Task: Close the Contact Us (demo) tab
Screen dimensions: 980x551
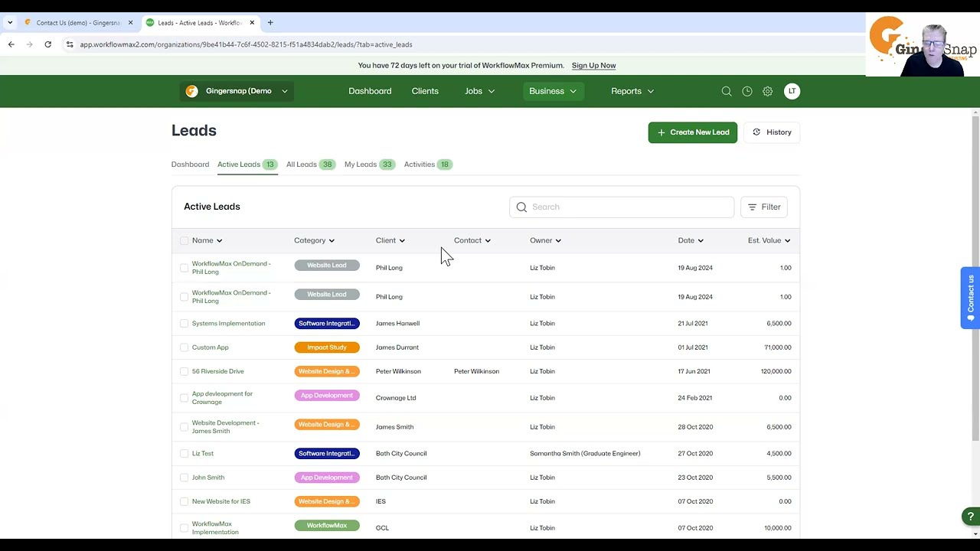Action: coord(130,23)
